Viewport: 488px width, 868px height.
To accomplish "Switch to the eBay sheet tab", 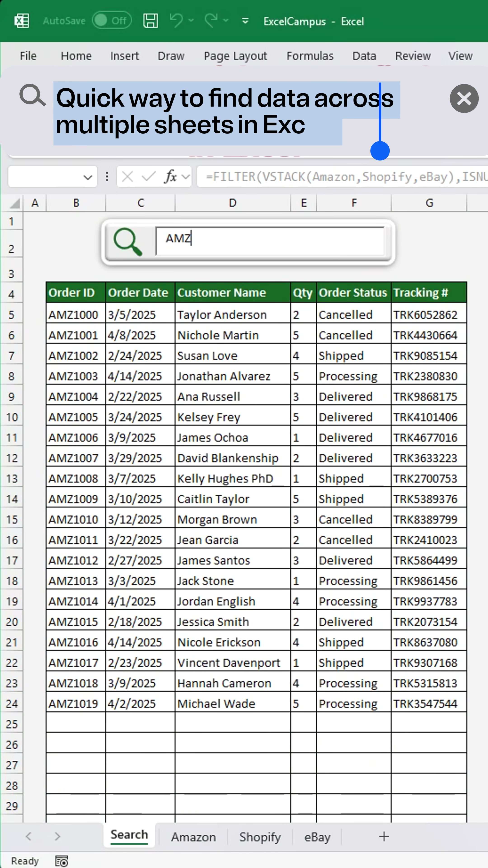I will (x=317, y=837).
